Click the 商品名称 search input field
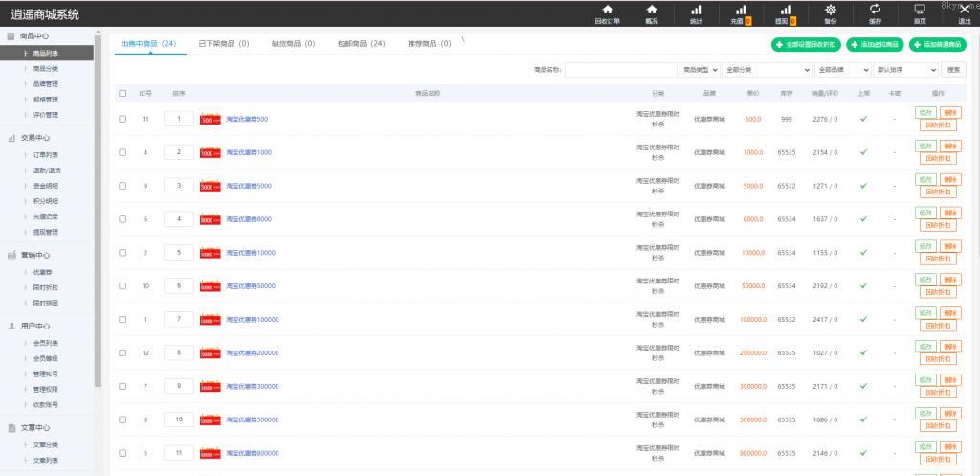The image size is (980, 476). 620,70
